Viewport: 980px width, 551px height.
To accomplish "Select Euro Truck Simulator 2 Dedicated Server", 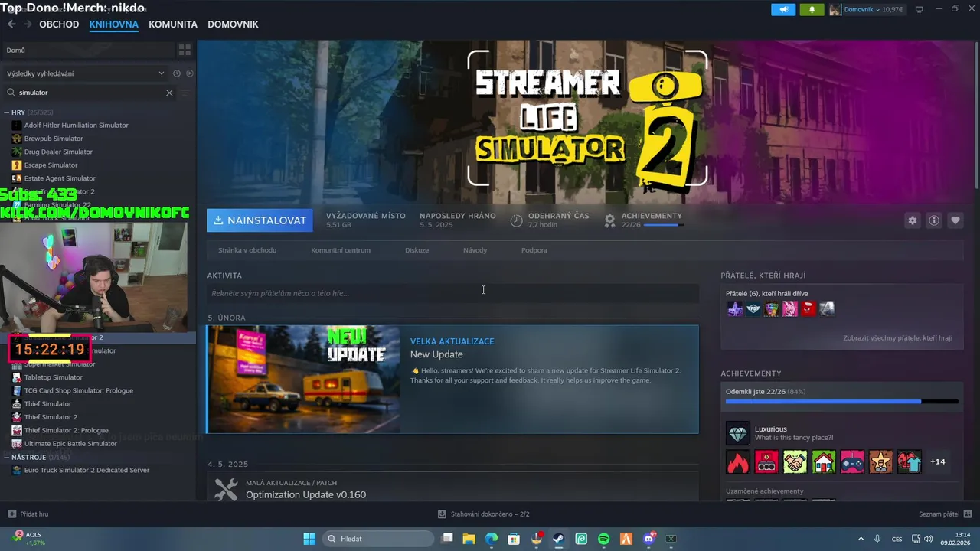I will pos(87,470).
